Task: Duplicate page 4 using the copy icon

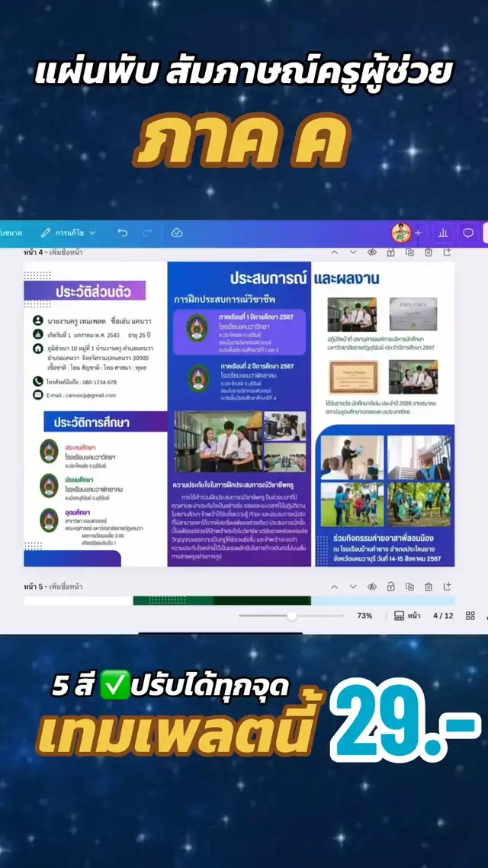Action: (409, 252)
